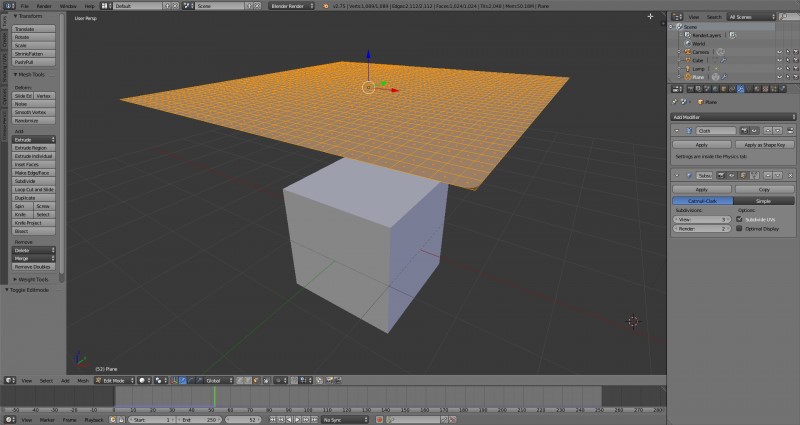Hide the Cube object in viewport
Image resolution: width=800 pixels, height=425 pixels.
[x=779, y=60]
